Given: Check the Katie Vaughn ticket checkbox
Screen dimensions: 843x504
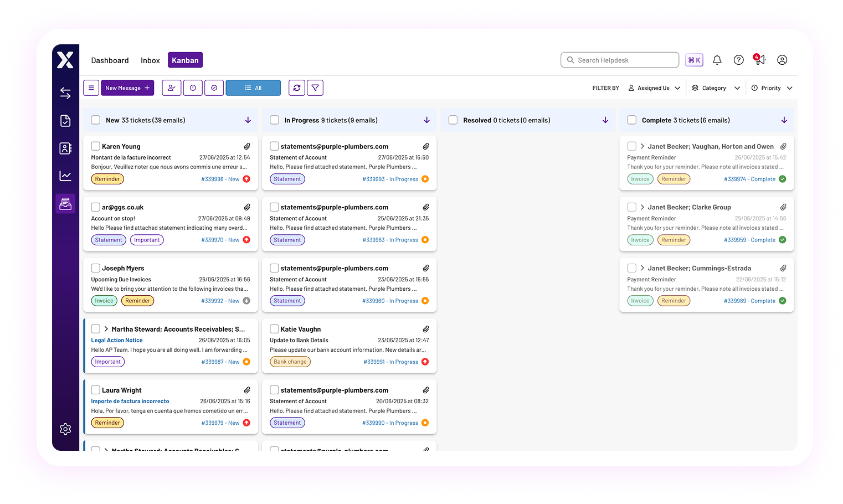Looking at the screenshot, I should pyautogui.click(x=274, y=328).
